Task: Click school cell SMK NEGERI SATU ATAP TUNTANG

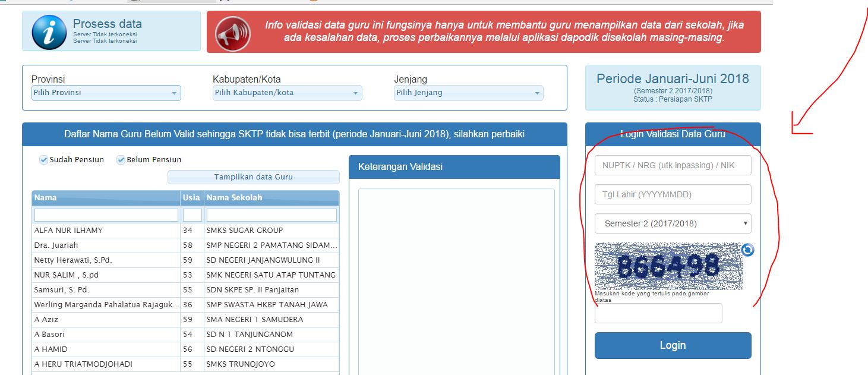Action: [x=272, y=275]
